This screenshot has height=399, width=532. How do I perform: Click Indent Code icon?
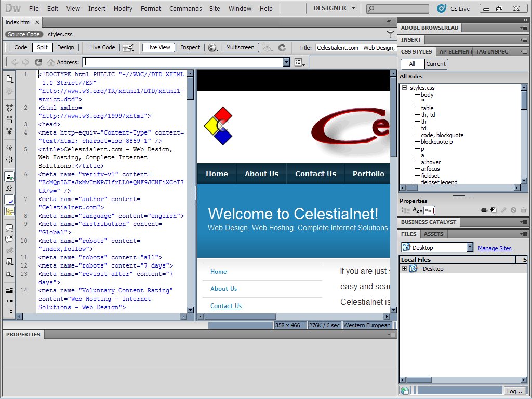coord(9,290)
